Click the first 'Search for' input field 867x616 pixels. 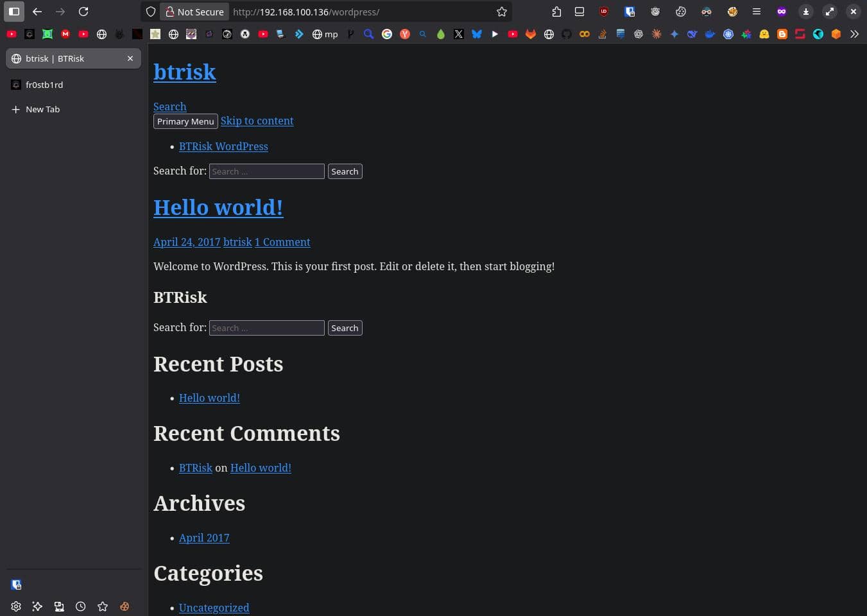[266, 171]
